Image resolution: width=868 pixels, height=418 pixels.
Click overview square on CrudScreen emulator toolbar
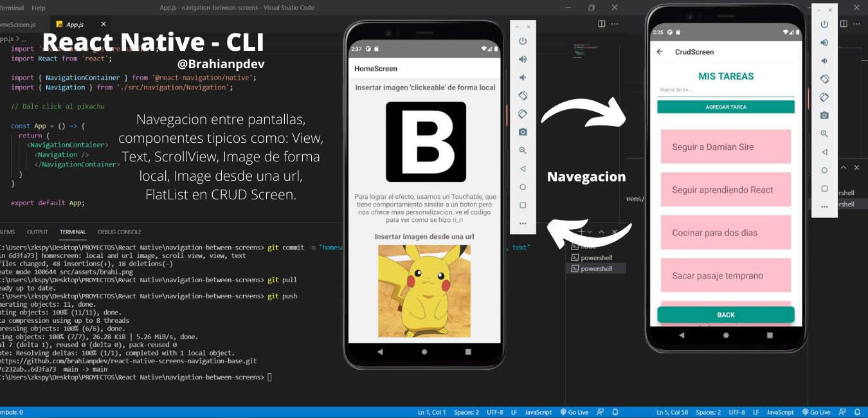click(824, 188)
